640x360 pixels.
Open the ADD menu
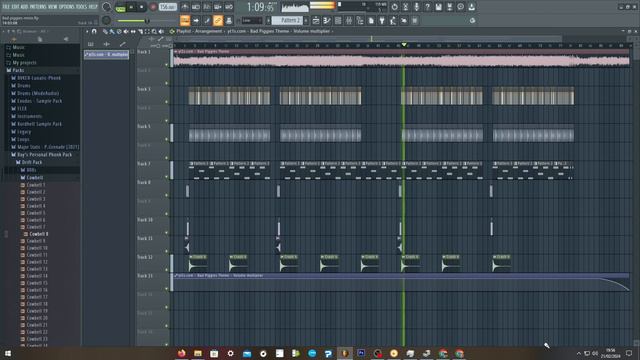(24, 7)
